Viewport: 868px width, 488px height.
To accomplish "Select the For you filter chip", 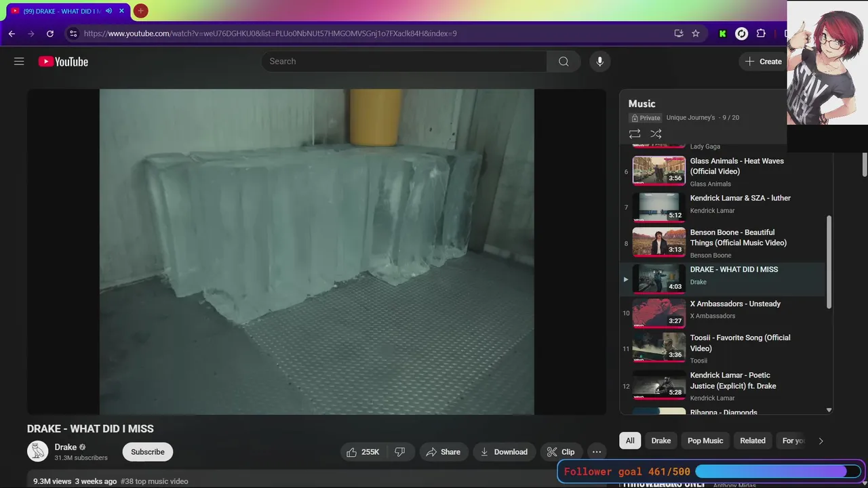I will 793,441.
